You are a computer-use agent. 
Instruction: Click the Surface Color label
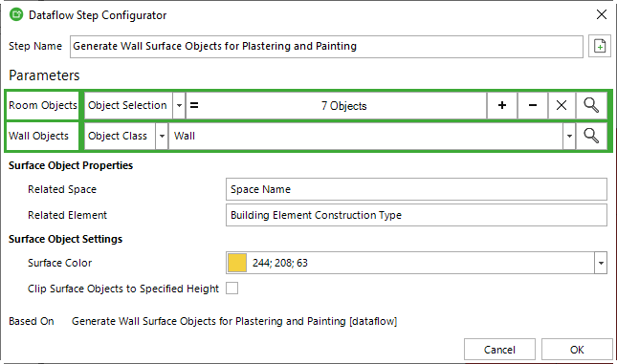click(x=60, y=263)
